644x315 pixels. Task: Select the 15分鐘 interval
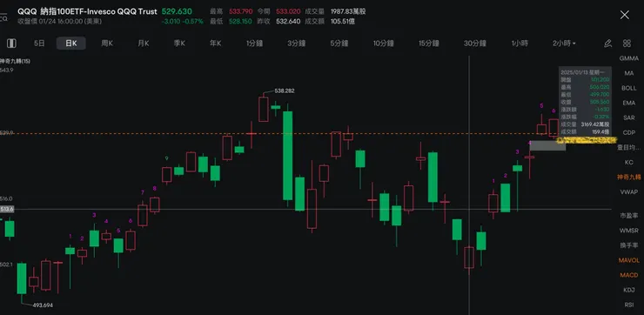point(429,44)
